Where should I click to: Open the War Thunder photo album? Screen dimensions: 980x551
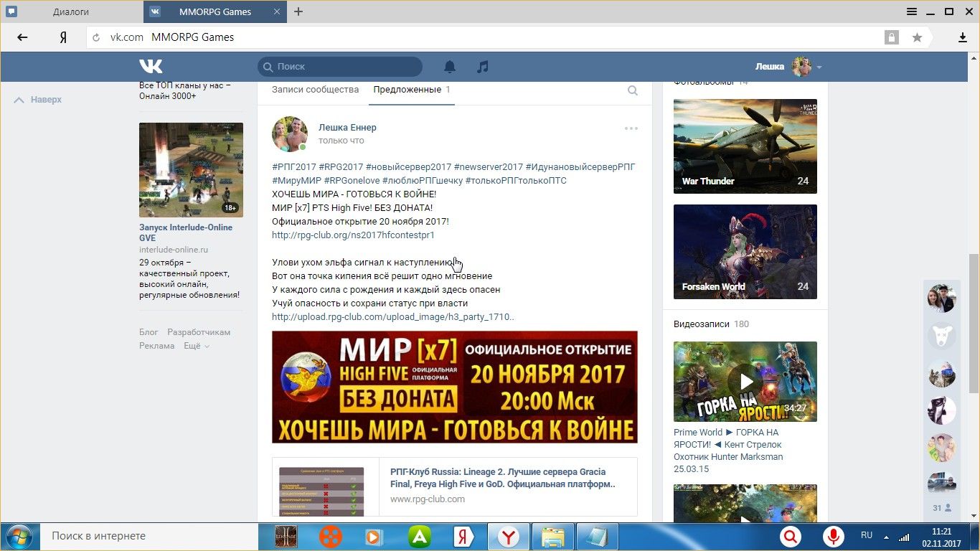coord(745,146)
